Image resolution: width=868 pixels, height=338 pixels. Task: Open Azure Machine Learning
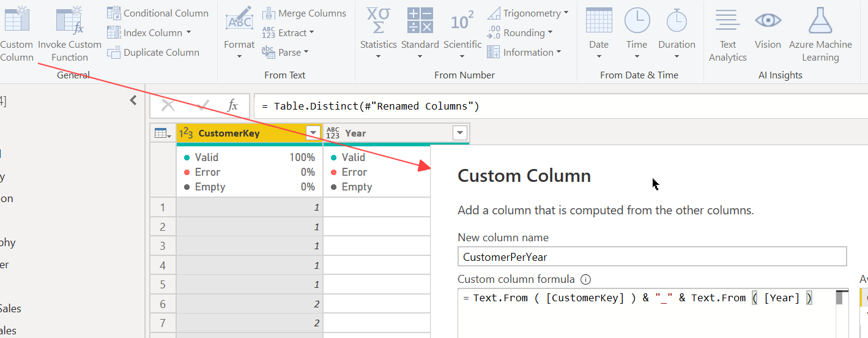tap(820, 34)
